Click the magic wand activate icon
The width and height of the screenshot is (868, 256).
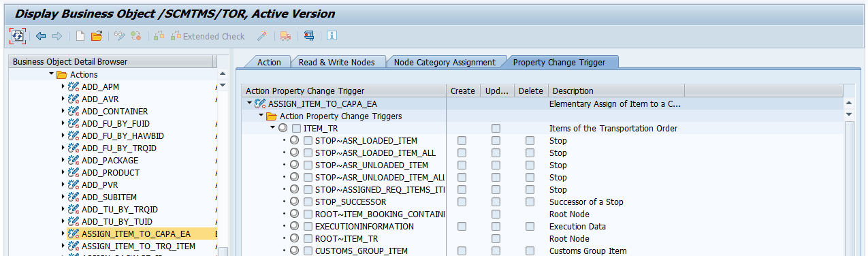point(262,36)
